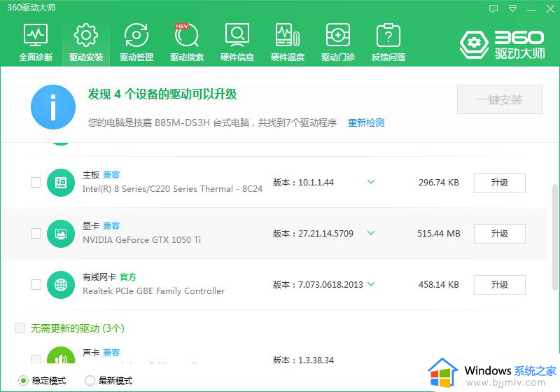Click the text Realtek PCIe GBE Family Controller

click(153, 291)
